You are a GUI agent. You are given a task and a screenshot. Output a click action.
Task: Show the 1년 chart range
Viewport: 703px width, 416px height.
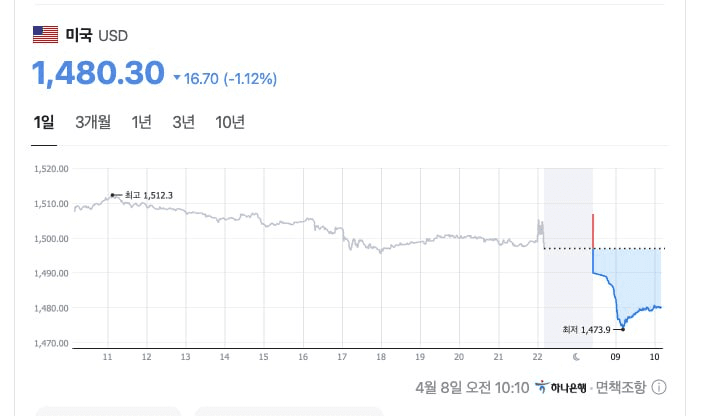point(141,123)
